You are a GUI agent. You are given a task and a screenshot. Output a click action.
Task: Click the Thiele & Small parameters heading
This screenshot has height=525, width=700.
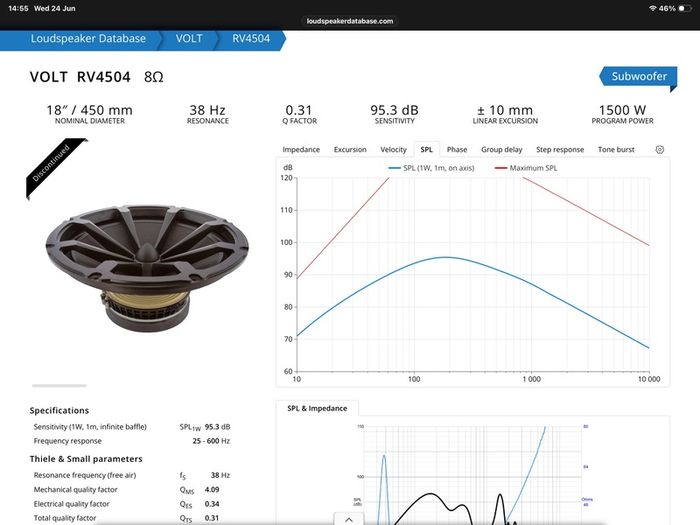coord(86,459)
